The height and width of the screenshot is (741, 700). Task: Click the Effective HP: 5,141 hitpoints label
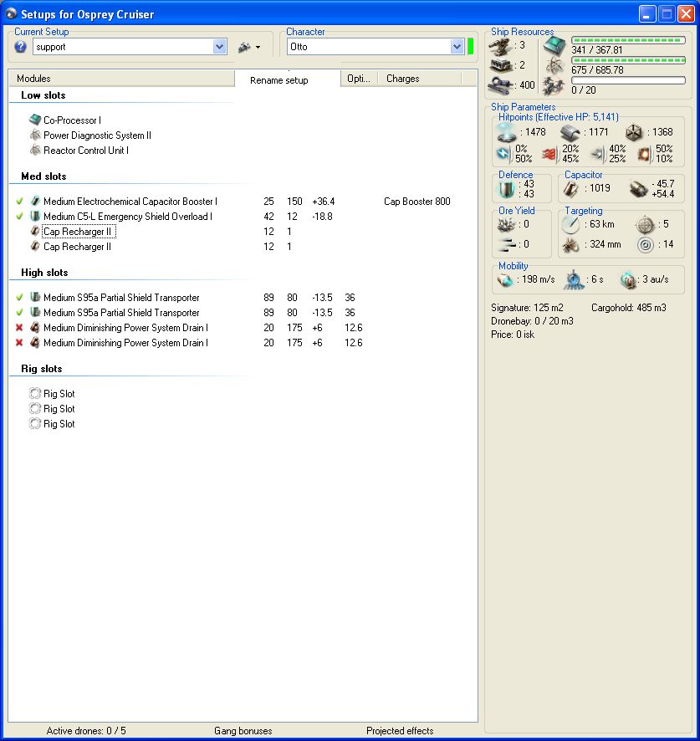click(x=559, y=117)
